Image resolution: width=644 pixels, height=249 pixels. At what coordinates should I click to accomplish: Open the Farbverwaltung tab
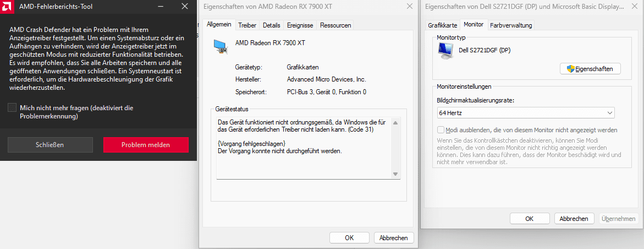[511, 25]
